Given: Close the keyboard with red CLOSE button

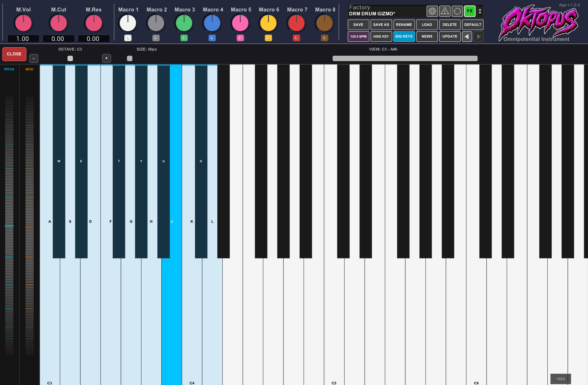Looking at the screenshot, I should pyautogui.click(x=14, y=54).
